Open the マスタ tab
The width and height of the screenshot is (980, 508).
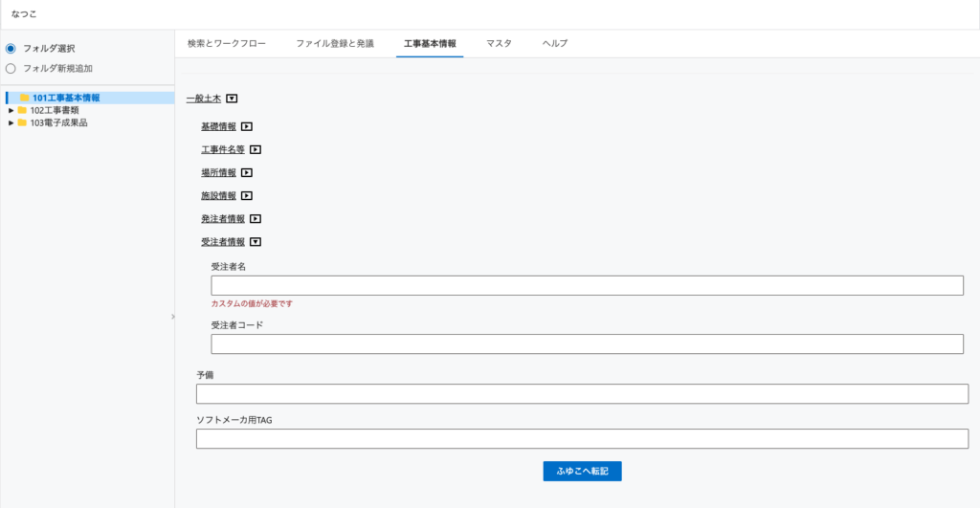tap(499, 44)
